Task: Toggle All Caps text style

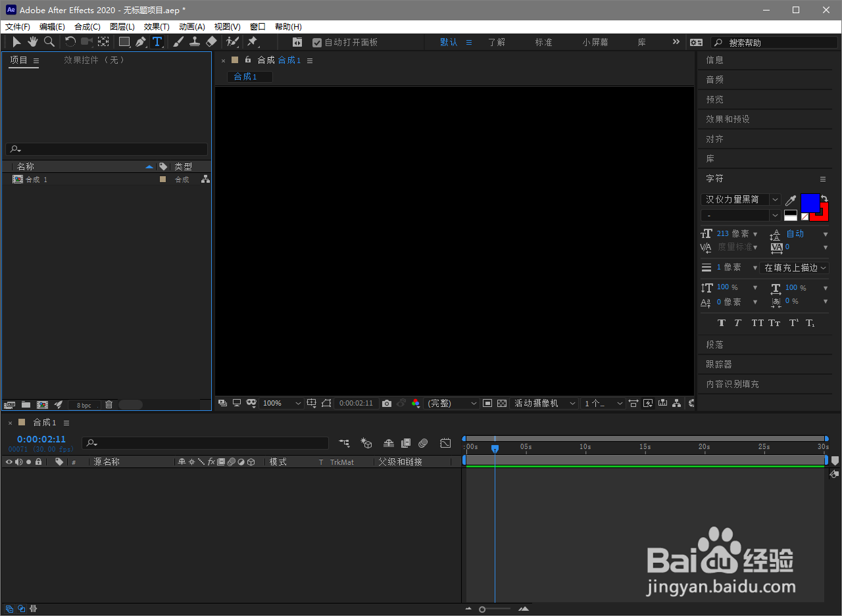Action: pyautogui.click(x=758, y=323)
